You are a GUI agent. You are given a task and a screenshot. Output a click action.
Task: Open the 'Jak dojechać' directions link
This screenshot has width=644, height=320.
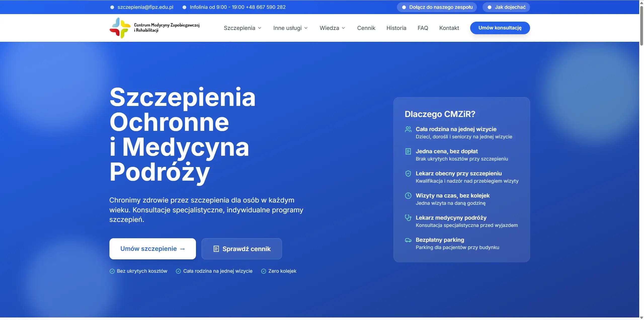506,7
